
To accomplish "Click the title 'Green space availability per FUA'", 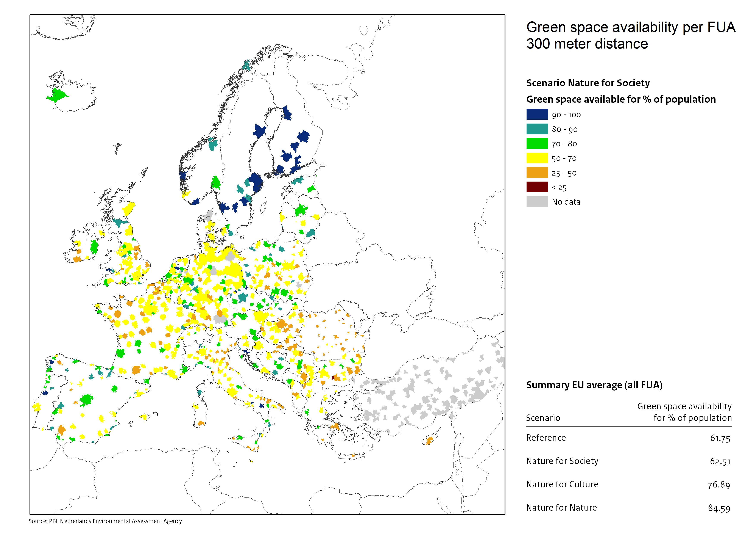I will 631,27.
